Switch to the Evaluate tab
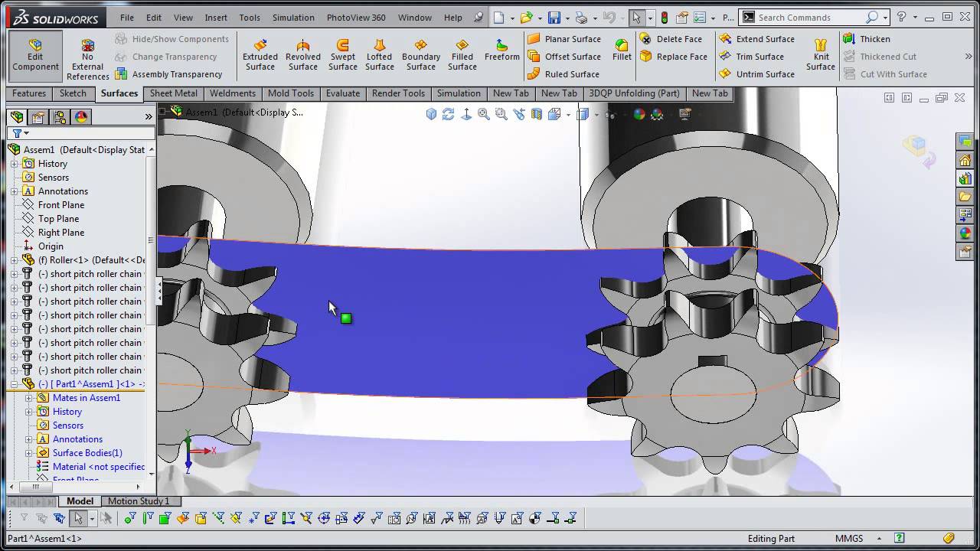The height and width of the screenshot is (551, 980). [x=343, y=93]
